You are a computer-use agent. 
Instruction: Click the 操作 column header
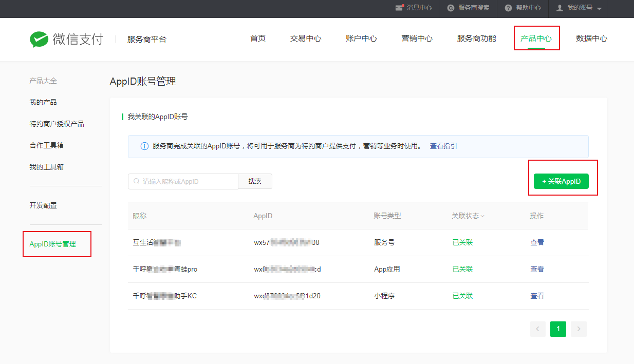coord(537,216)
